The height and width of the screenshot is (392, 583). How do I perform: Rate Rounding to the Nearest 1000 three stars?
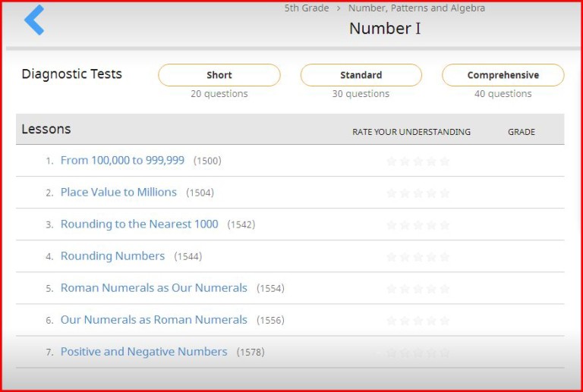[418, 225]
